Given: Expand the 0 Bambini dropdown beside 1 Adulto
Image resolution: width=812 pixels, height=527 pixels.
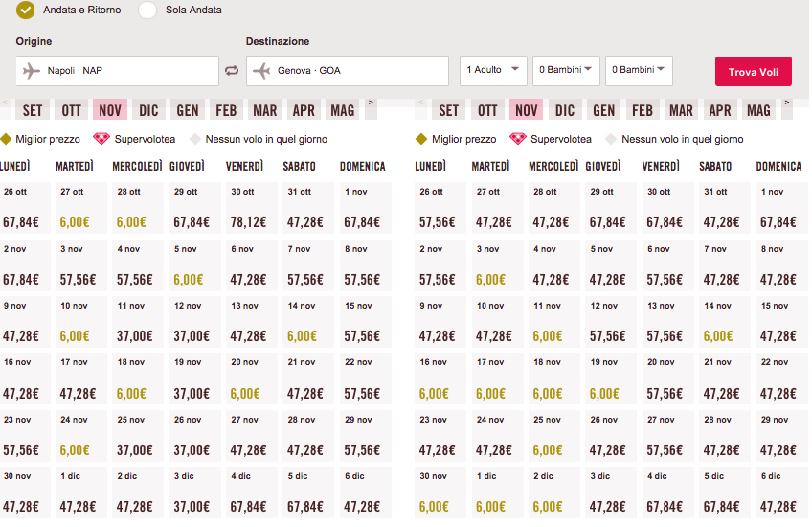Looking at the screenshot, I should (x=566, y=70).
